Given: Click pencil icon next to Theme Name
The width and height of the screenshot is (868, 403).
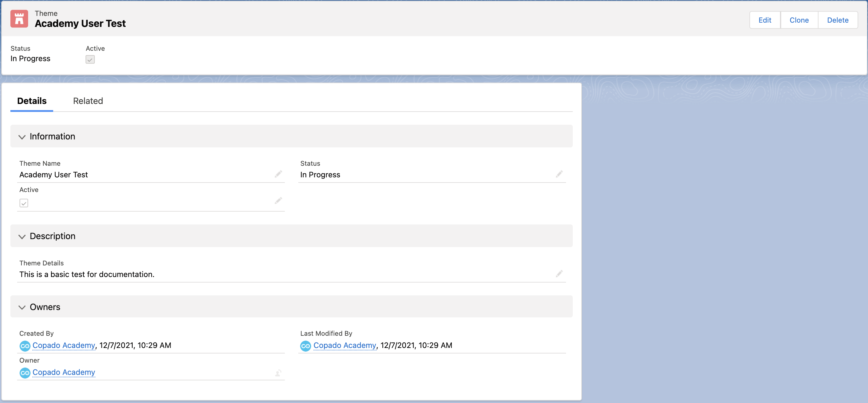Looking at the screenshot, I should pyautogui.click(x=278, y=174).
